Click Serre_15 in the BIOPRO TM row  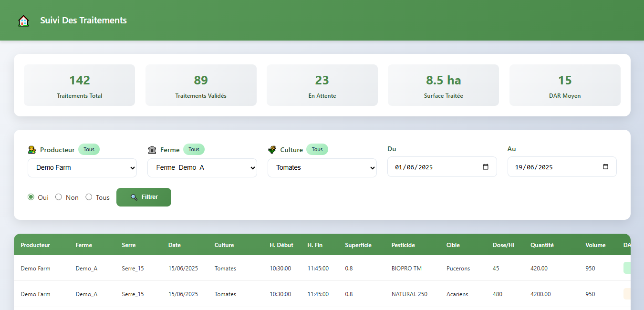(133, 269)
